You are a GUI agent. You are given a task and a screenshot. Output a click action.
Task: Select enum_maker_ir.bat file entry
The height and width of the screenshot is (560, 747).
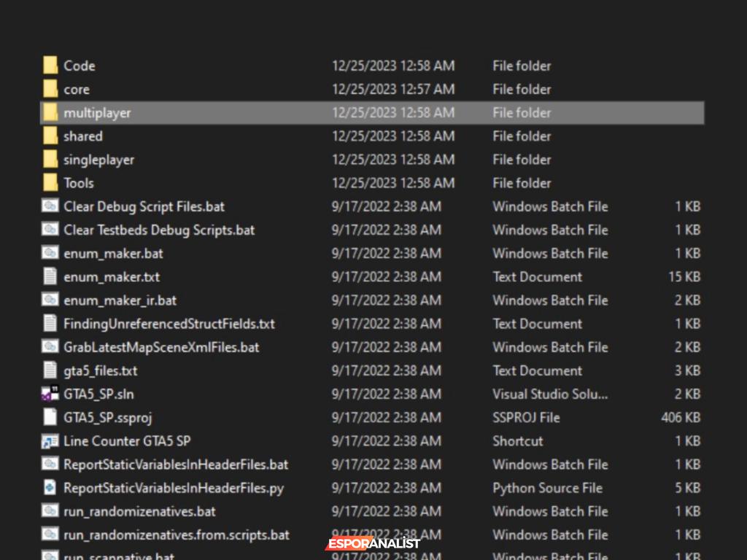click(x=120, y=300)
